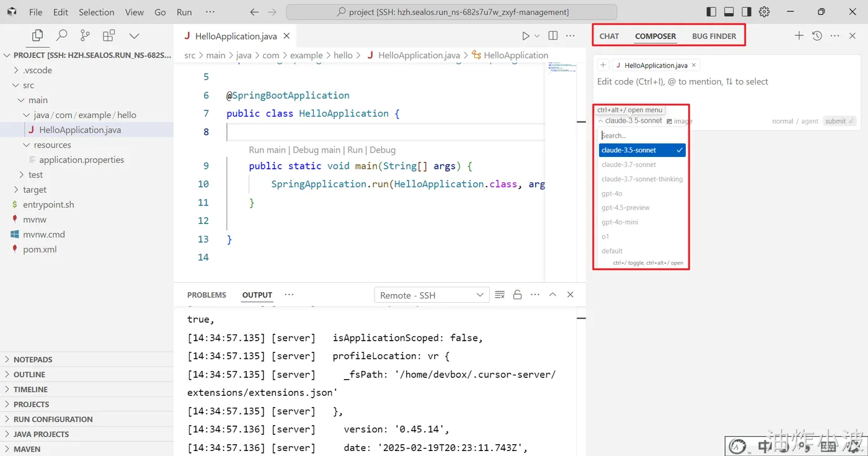Click the Run main code lens link
The height and width of the screenshot is (456, 868).
pos(267,150)
